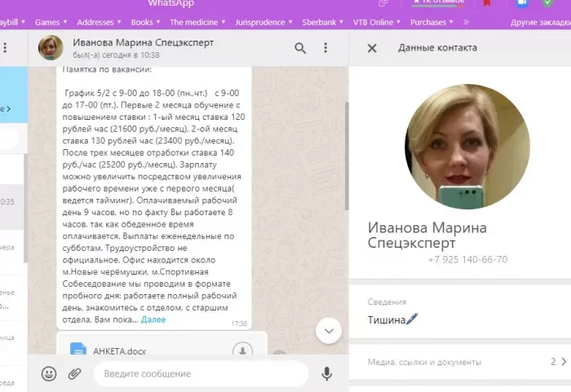Click the chat scrollbar
Image resolution: width=571 pixels, height=392 pixels.
(x=347, y=156)
